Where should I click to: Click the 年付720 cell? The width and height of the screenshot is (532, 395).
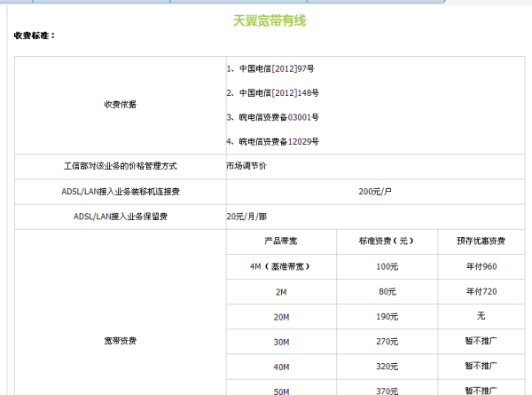481,291
